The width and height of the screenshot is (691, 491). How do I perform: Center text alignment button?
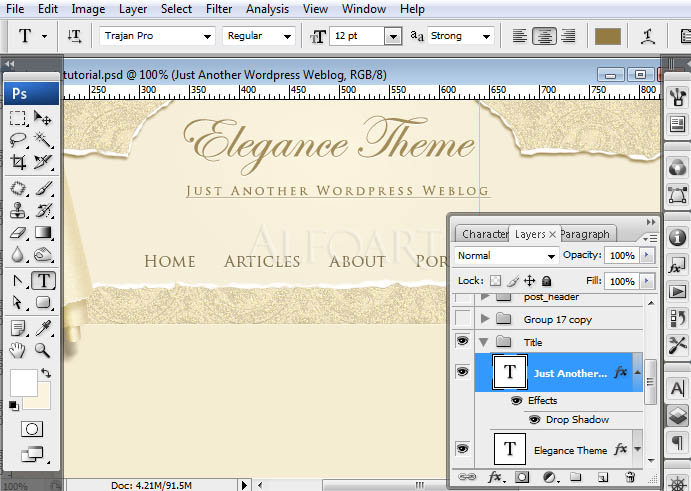pyautogui.click(x=544, y=36)
